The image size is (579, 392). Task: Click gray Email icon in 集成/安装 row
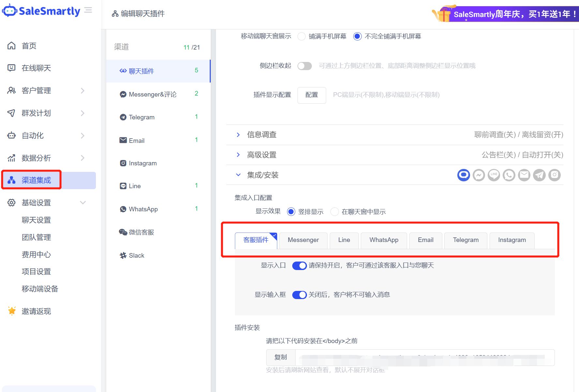coord(524,175)
